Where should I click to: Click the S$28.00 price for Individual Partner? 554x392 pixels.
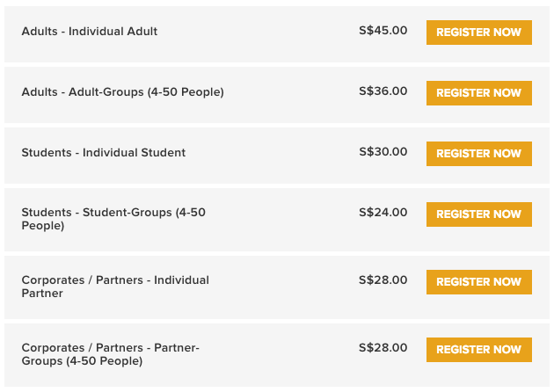[x=383, y=280]
